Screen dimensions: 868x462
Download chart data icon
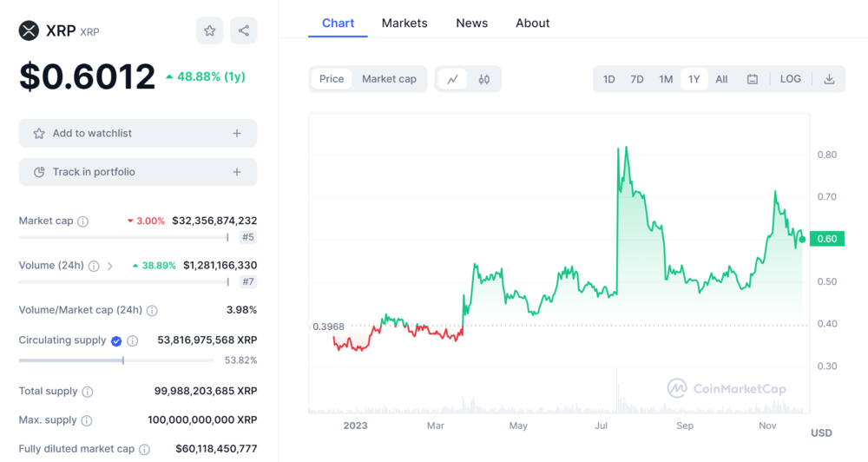pyautogui.click(x=829, y=79)
